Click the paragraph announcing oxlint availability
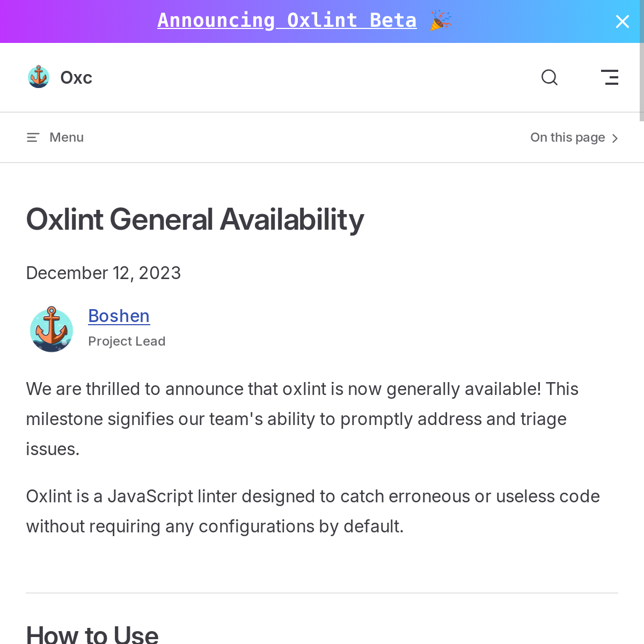The height and width of the screenshot is (644, 644). click(x=303, y=419)
